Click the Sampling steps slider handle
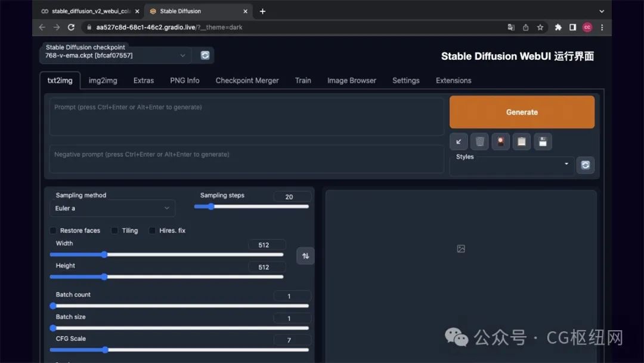644x363 pixels. [211, 207]
